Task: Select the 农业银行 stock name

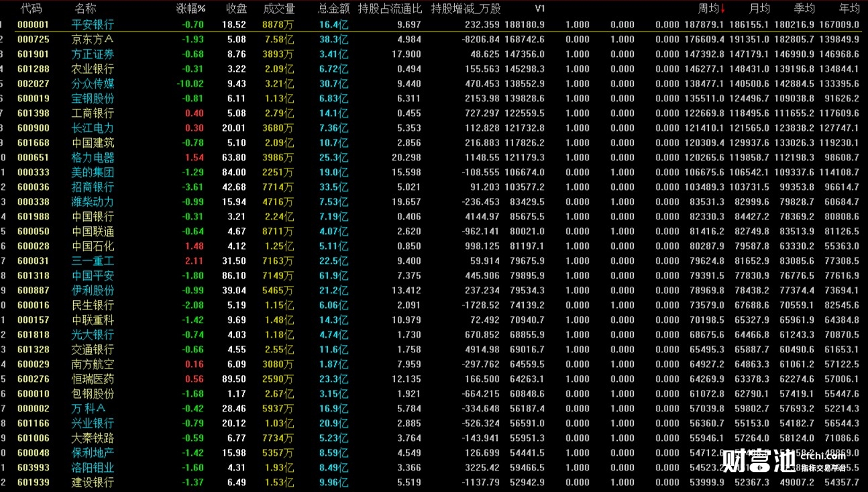Action: click(93, 69)
